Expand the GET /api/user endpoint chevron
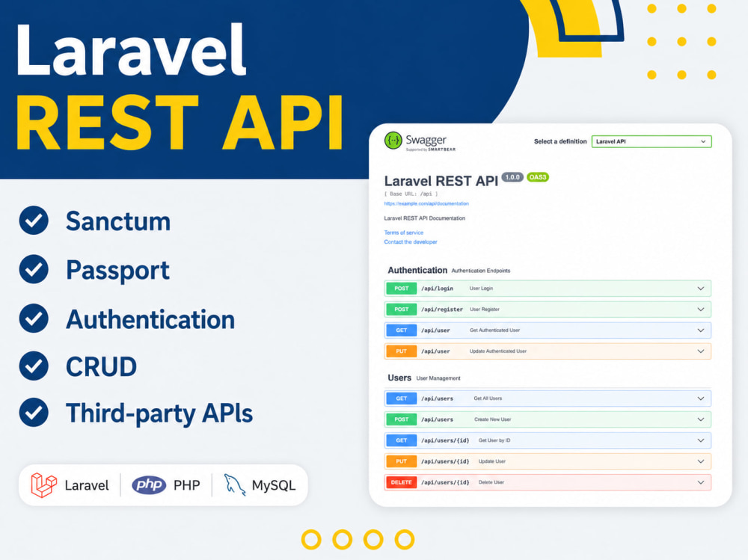748x560 pixels. pyautogui.click(x=701, y=330)
